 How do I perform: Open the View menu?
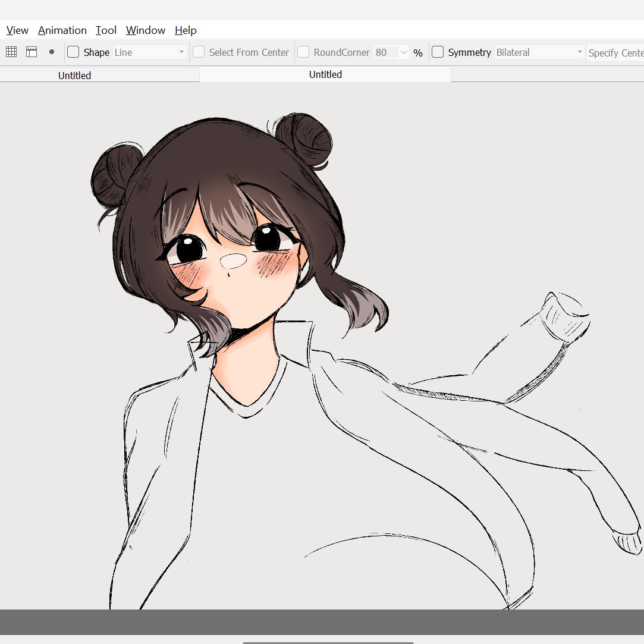point(17,30)
